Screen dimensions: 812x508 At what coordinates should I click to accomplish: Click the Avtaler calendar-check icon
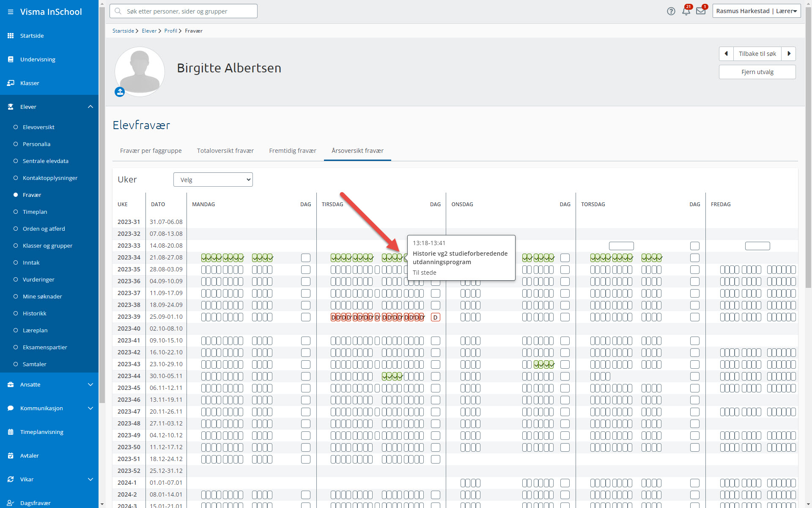tap(11, 456)
